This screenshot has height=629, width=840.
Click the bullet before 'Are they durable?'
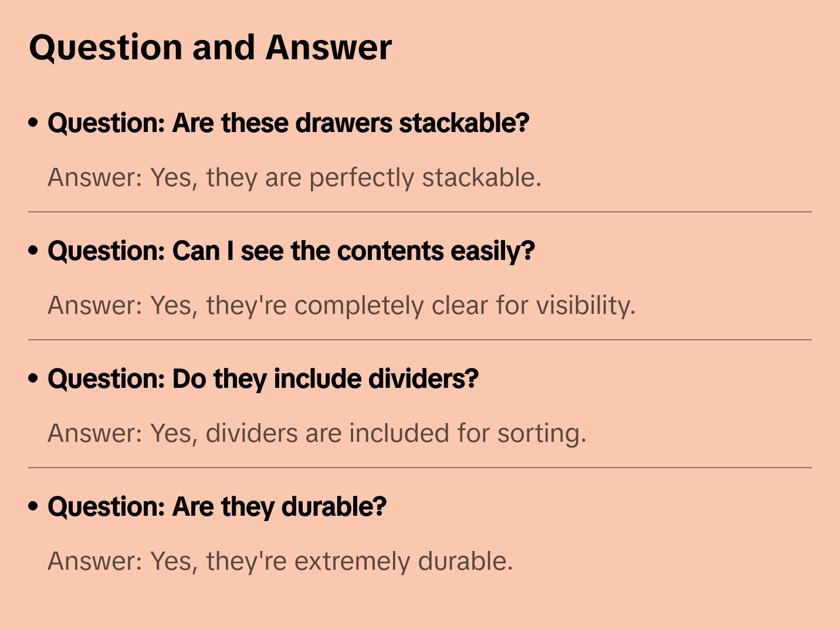click(x=33, y=507)
